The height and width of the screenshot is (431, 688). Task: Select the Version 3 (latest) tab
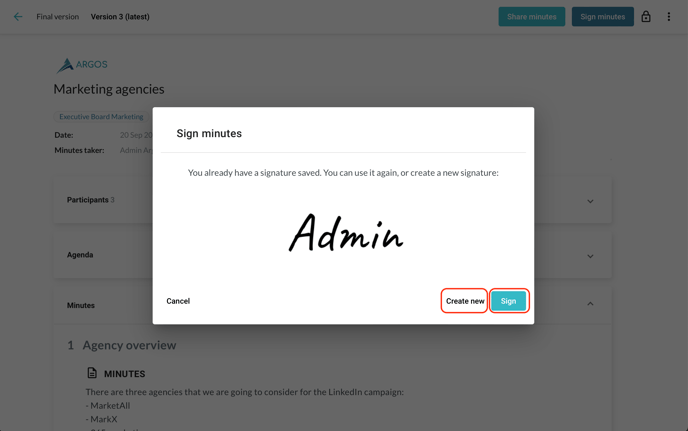pyautogui.click(x=120, y=17)
